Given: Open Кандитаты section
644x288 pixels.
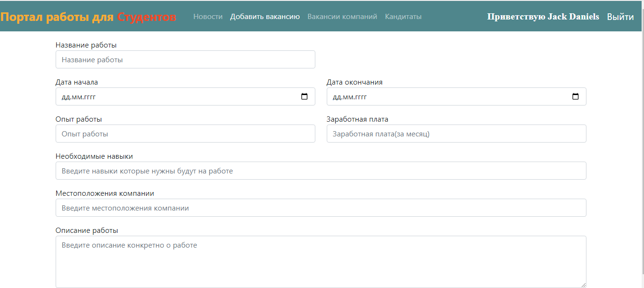Looking at the screenshot, I should point(403,17).
